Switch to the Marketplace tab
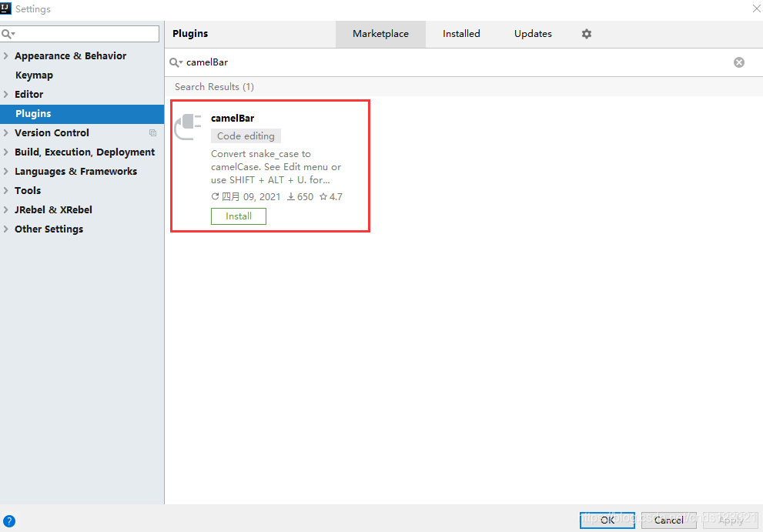Viewport: 763px width, 532px height. click(380, 34)
